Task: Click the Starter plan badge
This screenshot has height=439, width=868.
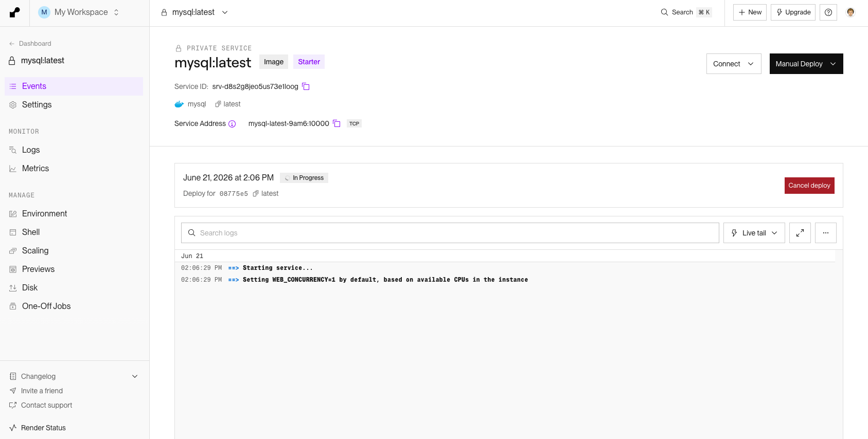Action: pyautogui.click(x=309, y=62)
